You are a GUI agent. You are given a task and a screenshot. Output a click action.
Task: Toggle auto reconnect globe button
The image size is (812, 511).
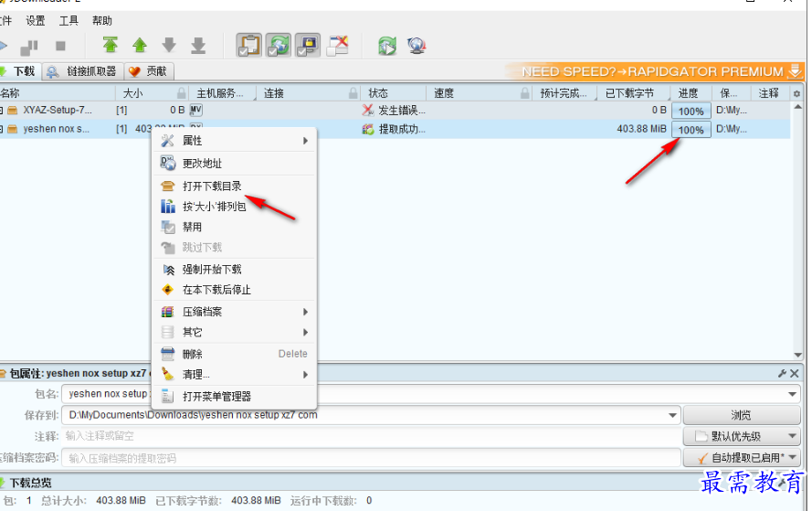click(279, 46)
